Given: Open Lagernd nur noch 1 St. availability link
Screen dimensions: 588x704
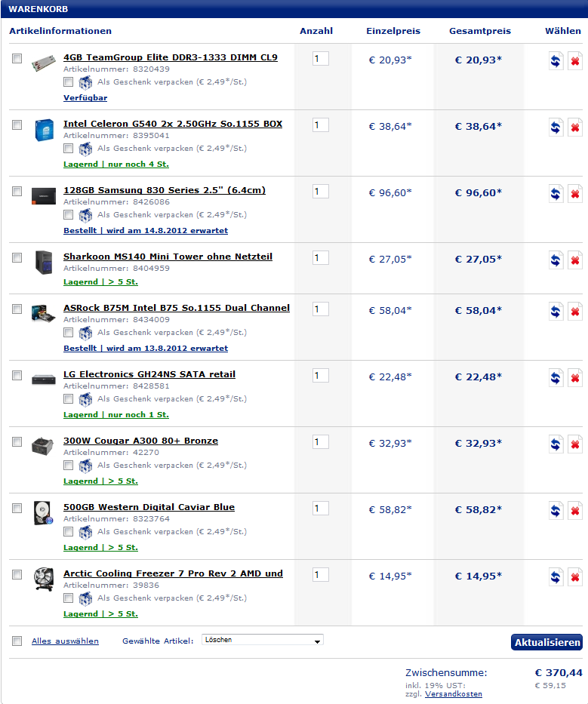Looking at the screenshot, I should [x=116, y=414].
